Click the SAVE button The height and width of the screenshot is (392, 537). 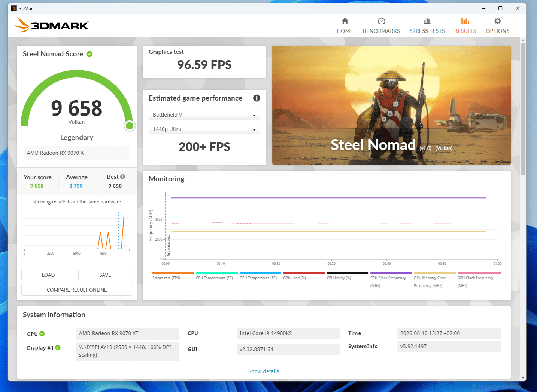tap(105, 275)
